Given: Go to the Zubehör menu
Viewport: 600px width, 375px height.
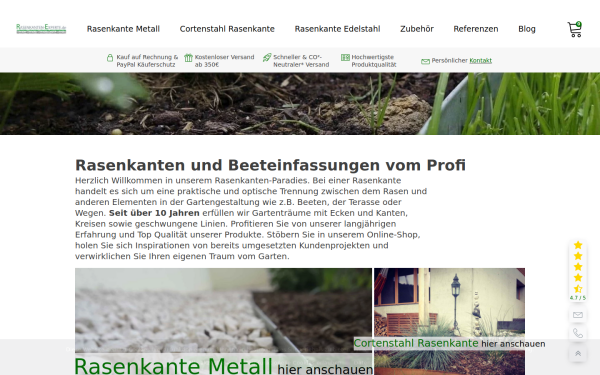Looking at the screenshot, I should tap(417, 29).
